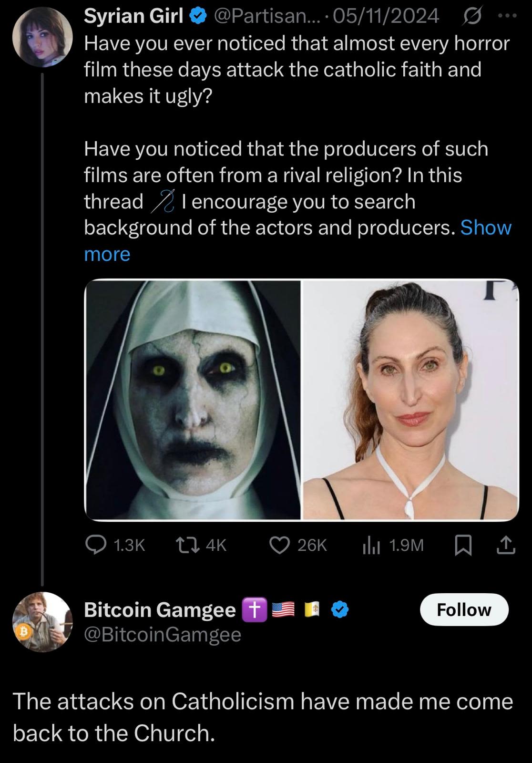Bookmark Syrian Girl's post

pyautogui.click(x=463, y=545)
